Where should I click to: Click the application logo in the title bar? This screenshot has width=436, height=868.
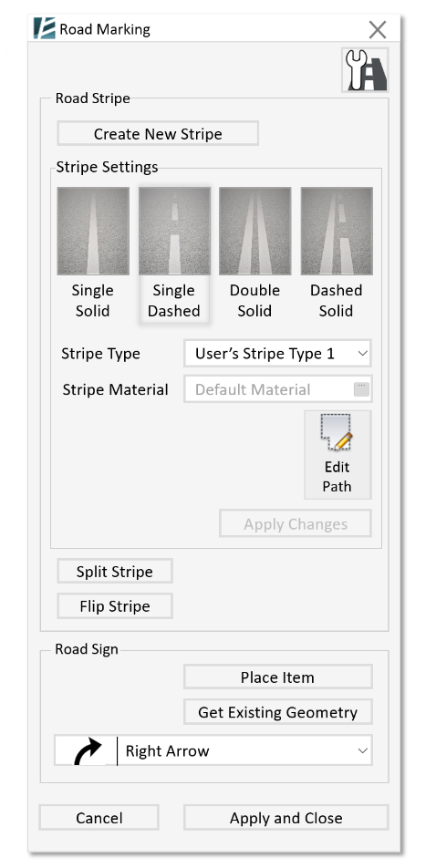pyautogui.click(x=45, y=29)
